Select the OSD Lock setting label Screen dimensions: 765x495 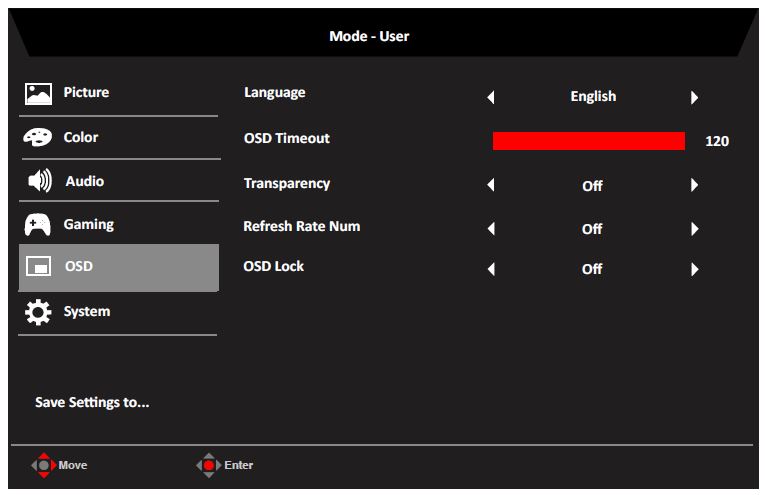274,267
